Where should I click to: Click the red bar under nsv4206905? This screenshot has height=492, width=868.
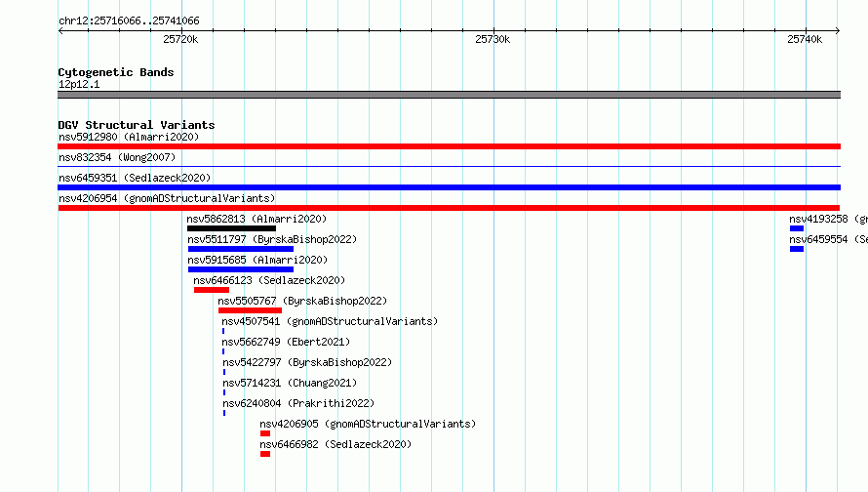click(265, 433)
